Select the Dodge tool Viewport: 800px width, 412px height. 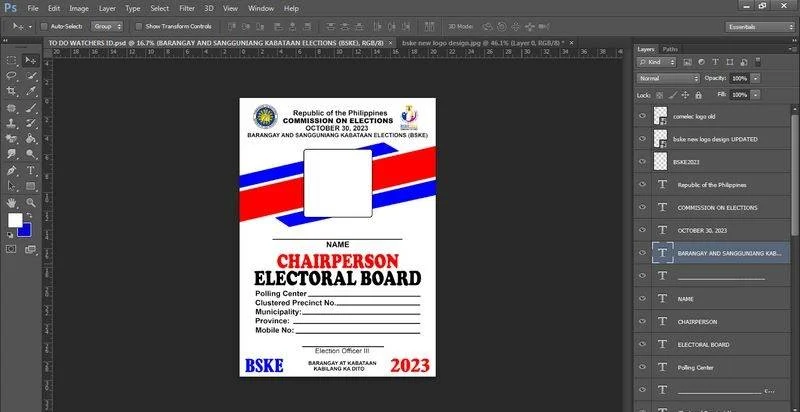tap(31, 154)
